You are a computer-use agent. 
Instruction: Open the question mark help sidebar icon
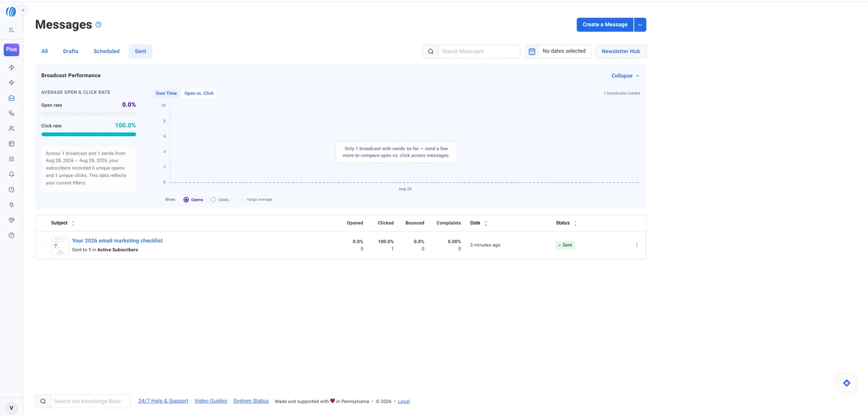11,235
